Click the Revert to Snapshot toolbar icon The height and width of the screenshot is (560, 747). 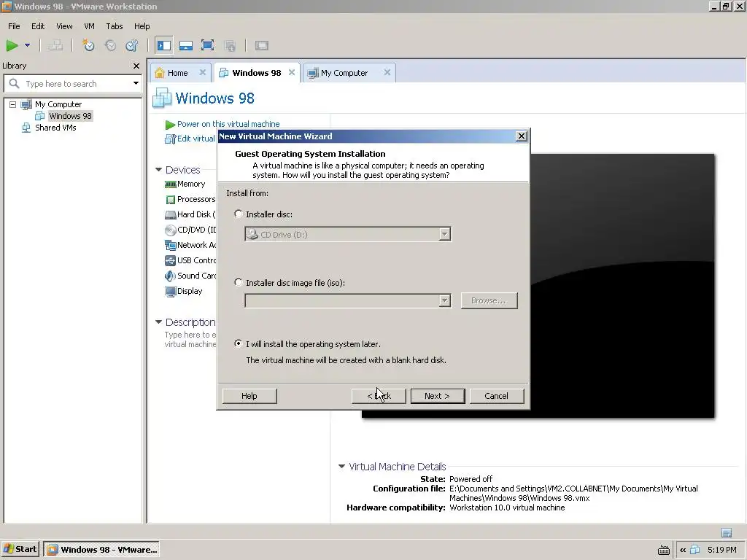110,45
